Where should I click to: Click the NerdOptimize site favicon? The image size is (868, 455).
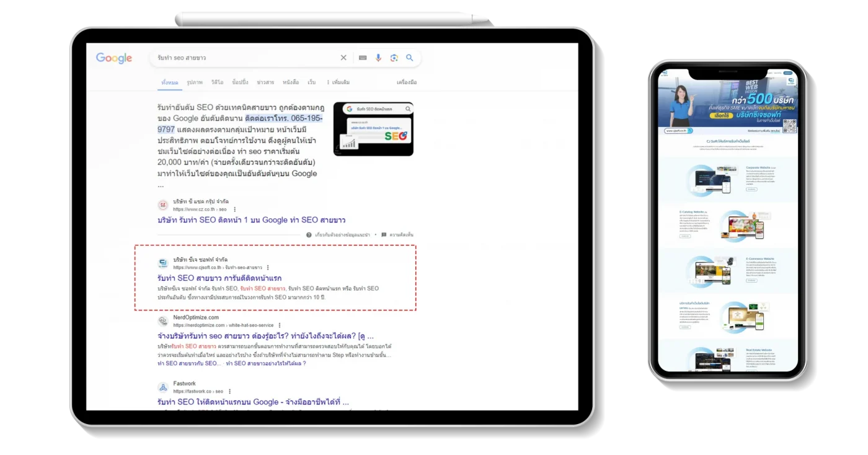tap(163, 321)
